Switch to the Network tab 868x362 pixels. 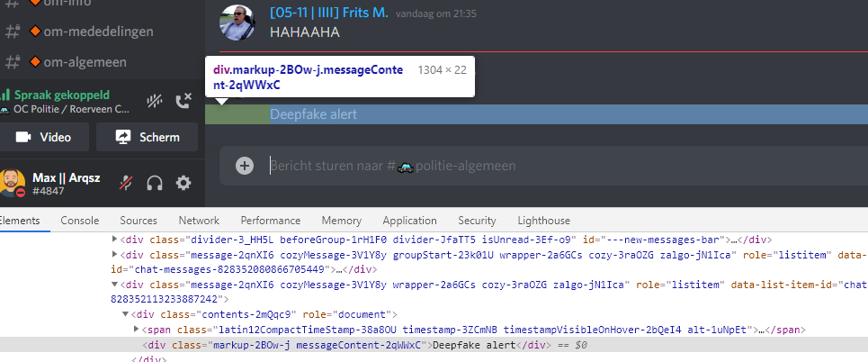(199, 221)
